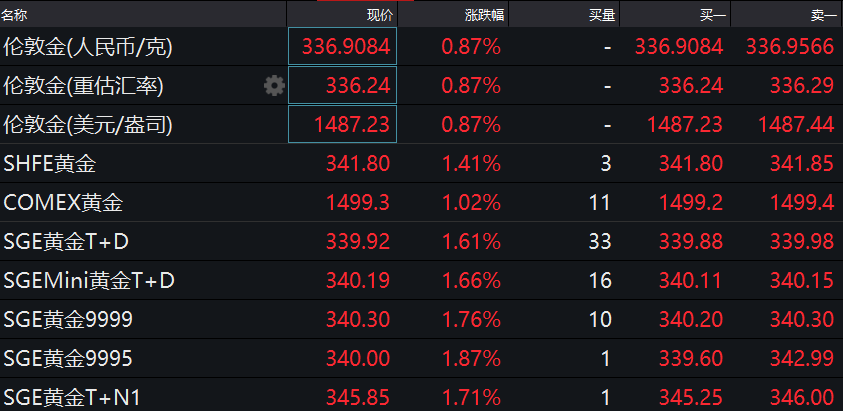Screen dimensions: 843x411
Task: Select the SGE黄金9995 row name
Action: [68, 359]
